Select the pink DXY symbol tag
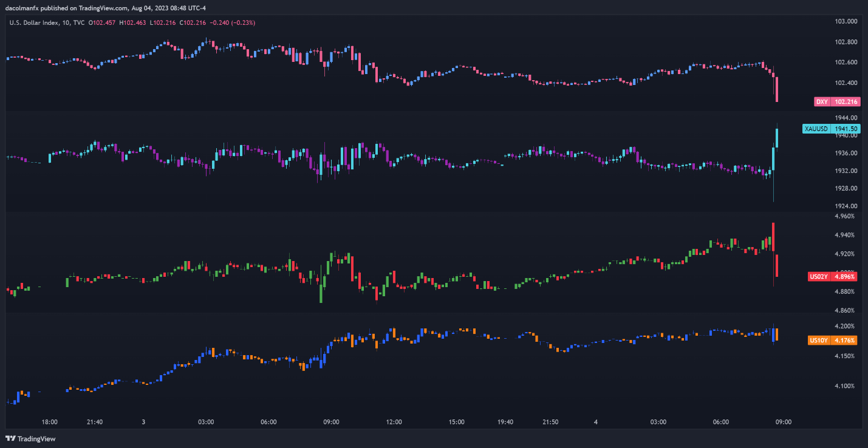 point(822,102)
